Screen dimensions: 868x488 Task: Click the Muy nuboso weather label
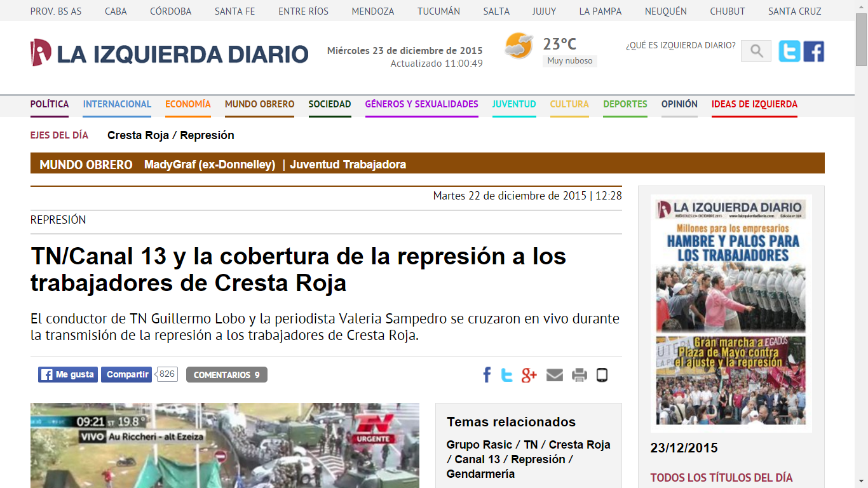pyautogui.click(x=570, y=61)
